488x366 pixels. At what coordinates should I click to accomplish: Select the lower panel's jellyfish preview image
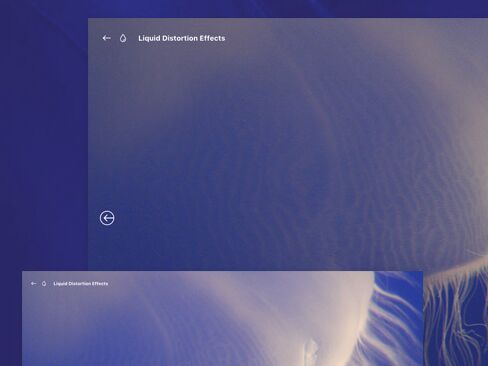(x=222, y=319)
